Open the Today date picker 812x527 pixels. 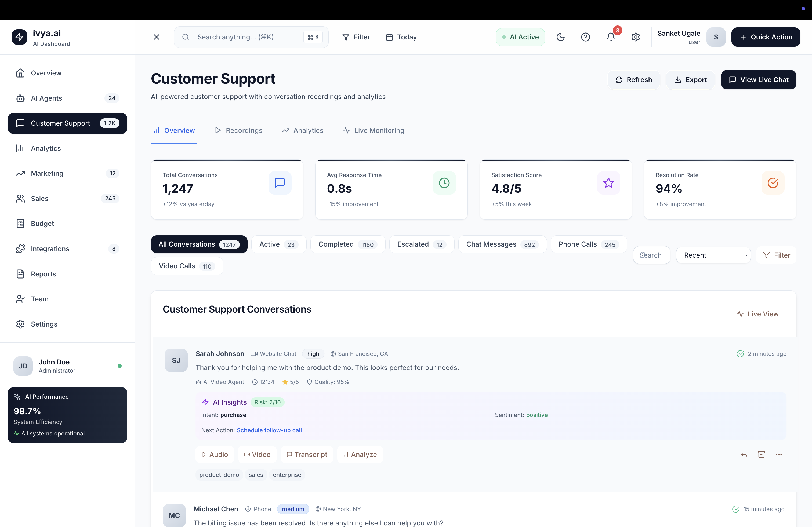[401, 37]
